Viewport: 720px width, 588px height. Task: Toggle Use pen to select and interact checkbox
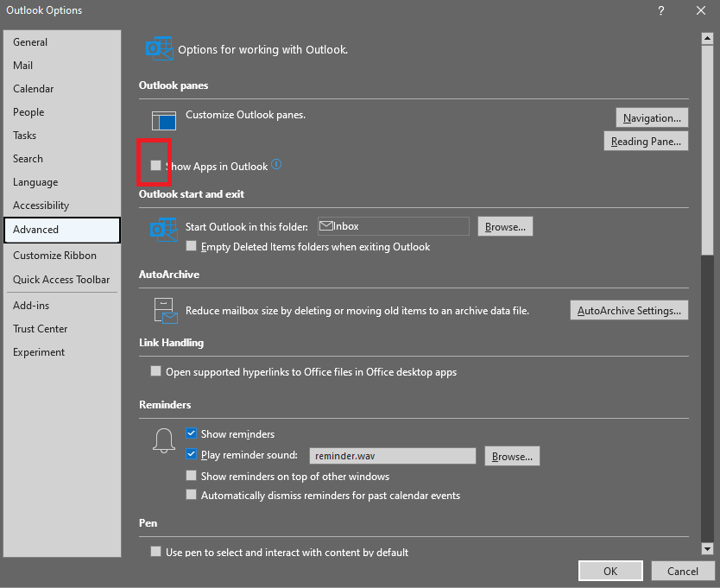155,551
